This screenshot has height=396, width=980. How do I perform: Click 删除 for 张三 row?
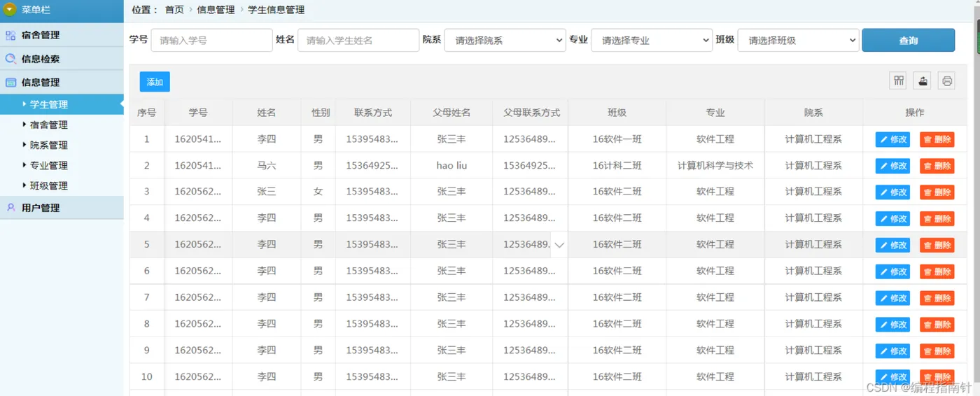[x=937, y=192]
